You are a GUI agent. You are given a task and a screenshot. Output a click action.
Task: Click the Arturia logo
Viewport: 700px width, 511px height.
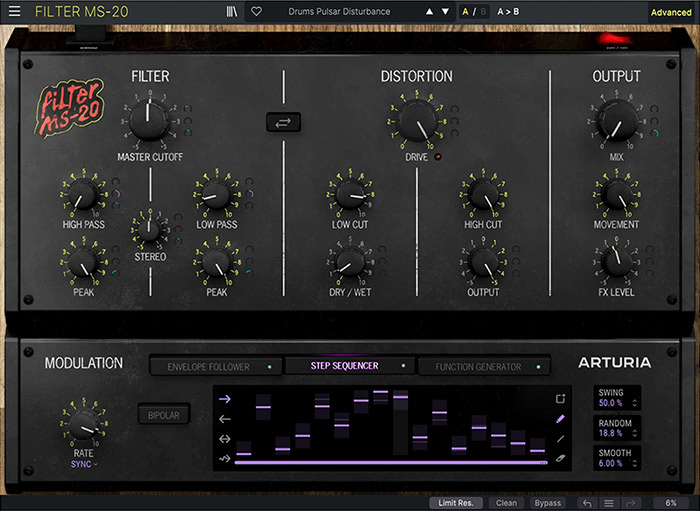[x=615, y=362]
